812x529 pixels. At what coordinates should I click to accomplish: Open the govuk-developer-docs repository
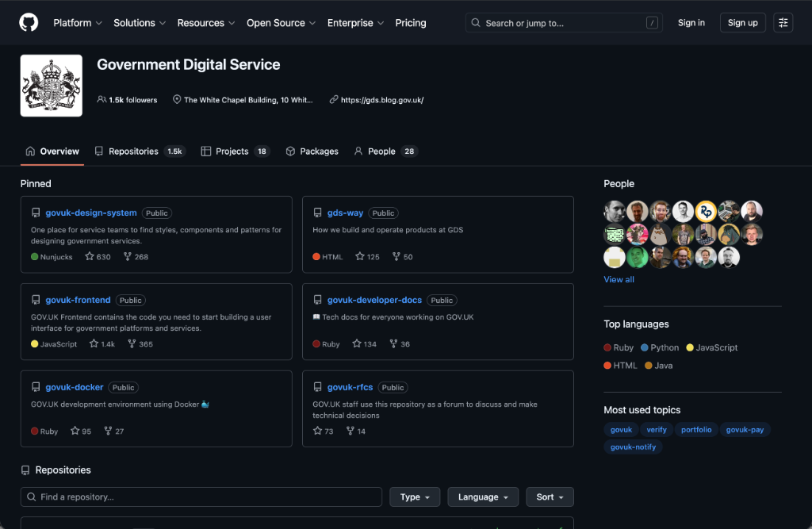pos(374,300)
